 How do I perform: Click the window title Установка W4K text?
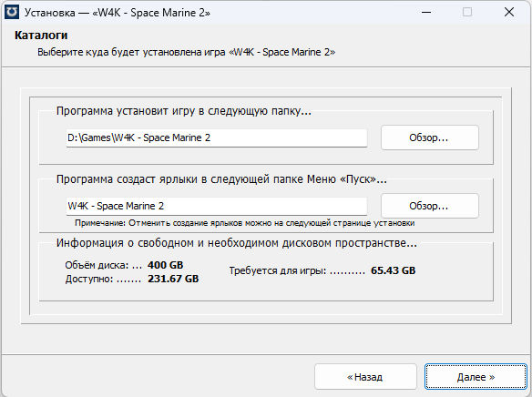pos(118,13)
